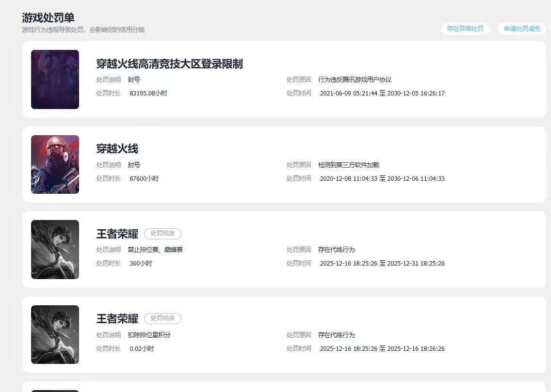Click the 存在异常处罚 link

point(465,29)
